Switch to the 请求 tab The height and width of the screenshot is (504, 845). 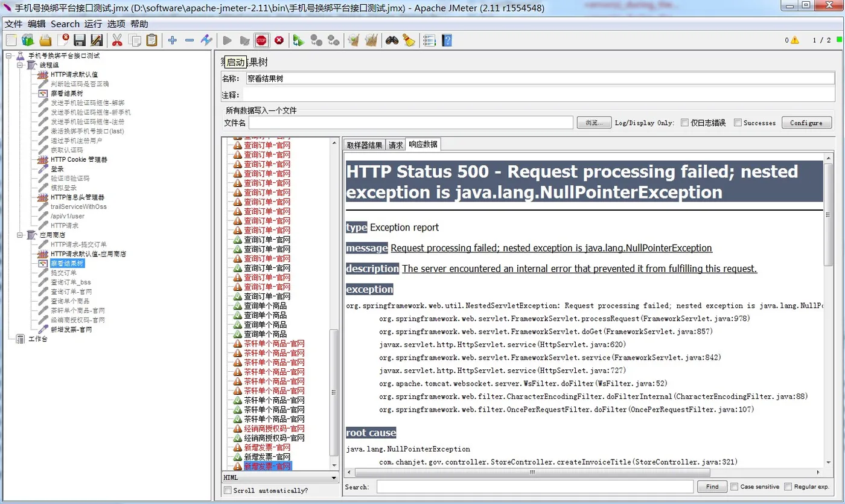coord(395,145)
